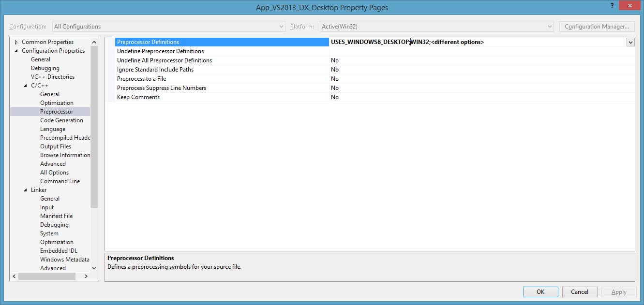This screenshot has width=644, height=305.
Task: Open the Configuration Manager dialog
Action: pos(597,27)
